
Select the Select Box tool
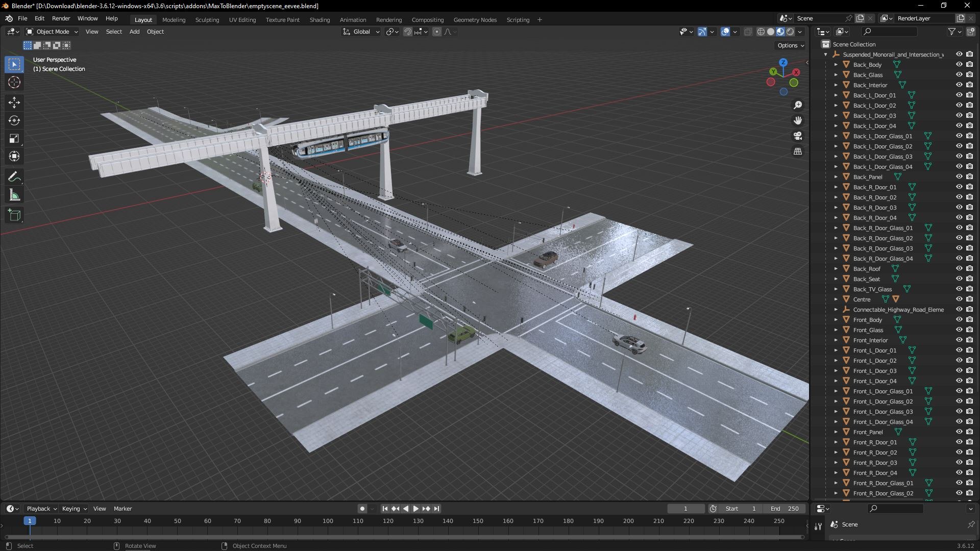[14, 64]
